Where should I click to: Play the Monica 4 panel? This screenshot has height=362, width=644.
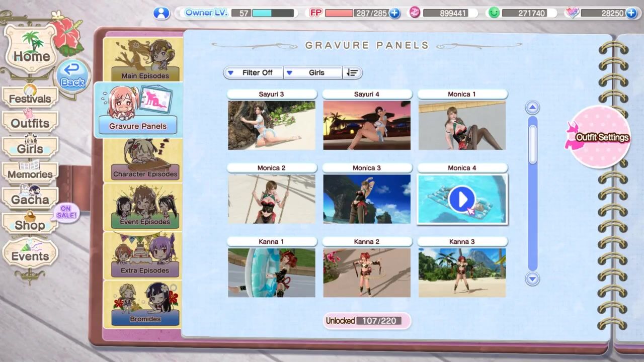[462, 199]
